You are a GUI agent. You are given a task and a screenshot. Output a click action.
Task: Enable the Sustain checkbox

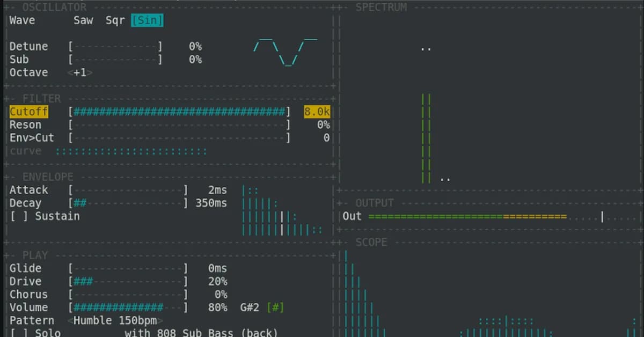(19, 216)
